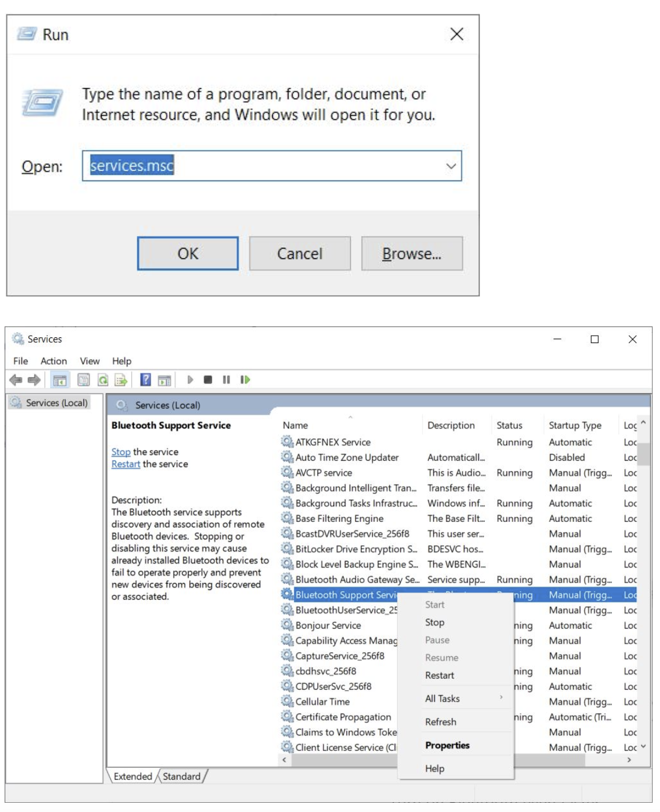Select the Block Level Backup Engine row
The height and width of the screenshot is (812, 660).
point(459,564)
